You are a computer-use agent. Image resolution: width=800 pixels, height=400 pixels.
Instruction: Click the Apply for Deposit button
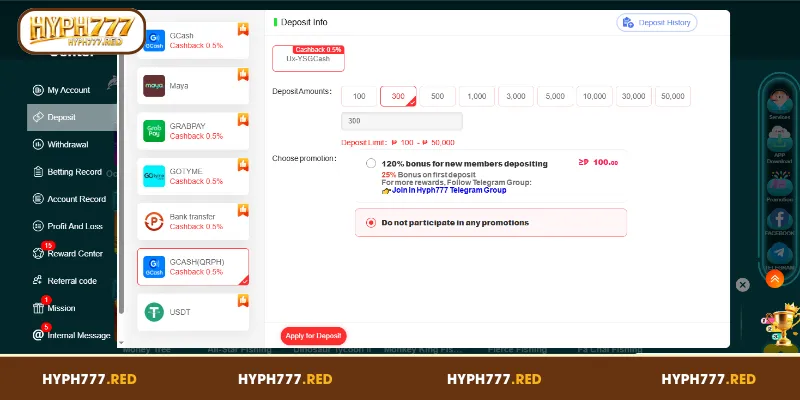tap(313, 336)
